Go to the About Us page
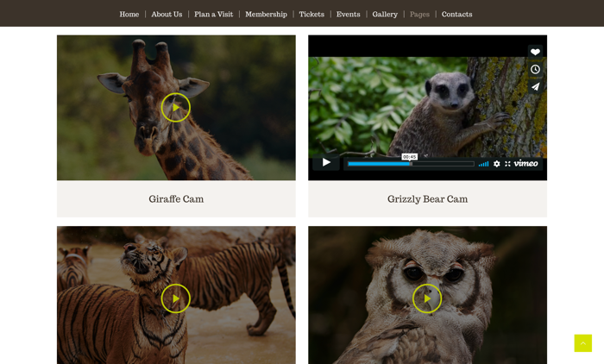 167,15
